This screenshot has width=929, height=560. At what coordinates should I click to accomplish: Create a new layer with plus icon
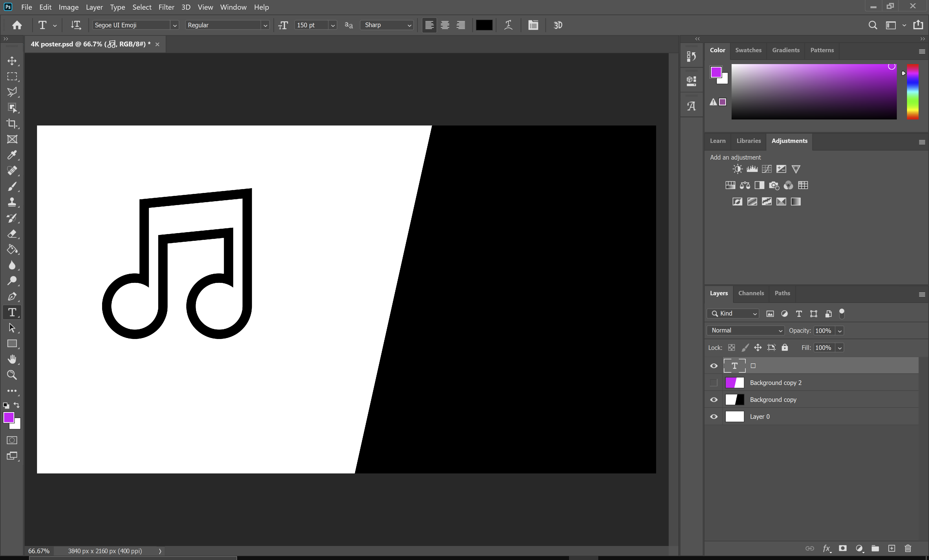click(892, 548)
